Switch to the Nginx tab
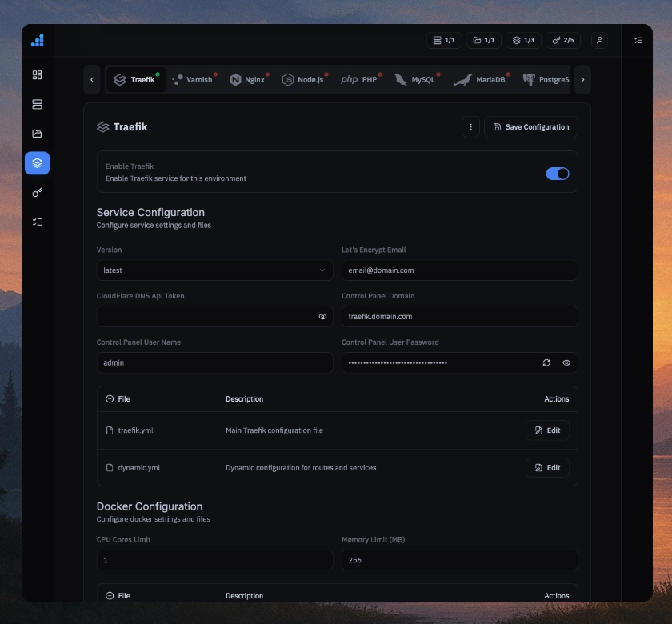 tap(247, 80)
